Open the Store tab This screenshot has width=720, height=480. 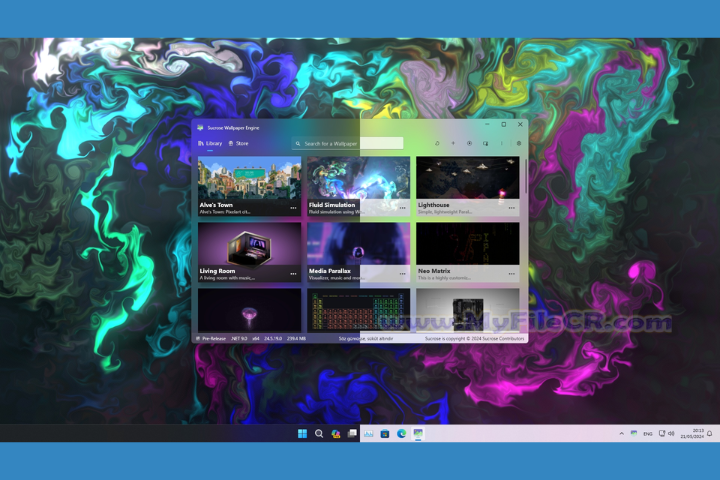click(x=239, y=143)
